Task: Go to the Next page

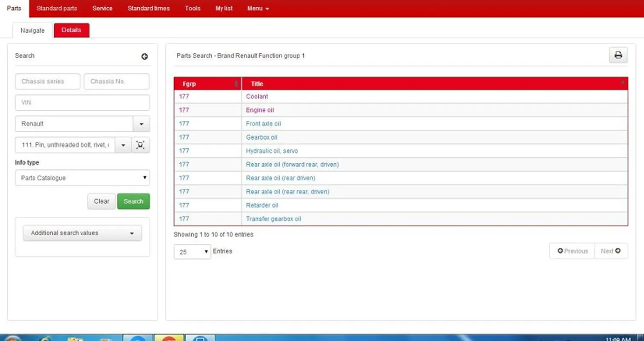Action: (611, 251)
